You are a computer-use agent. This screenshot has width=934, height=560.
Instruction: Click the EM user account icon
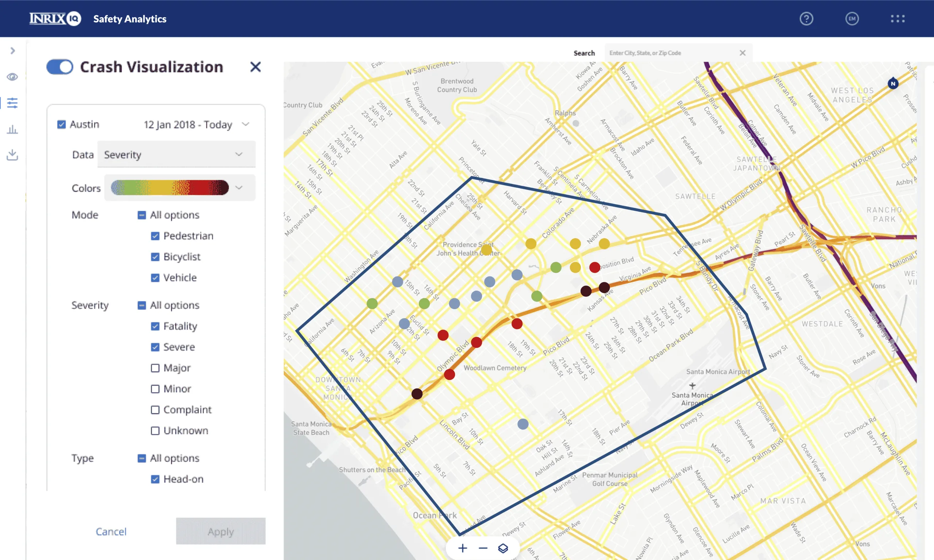coord(852,19)
